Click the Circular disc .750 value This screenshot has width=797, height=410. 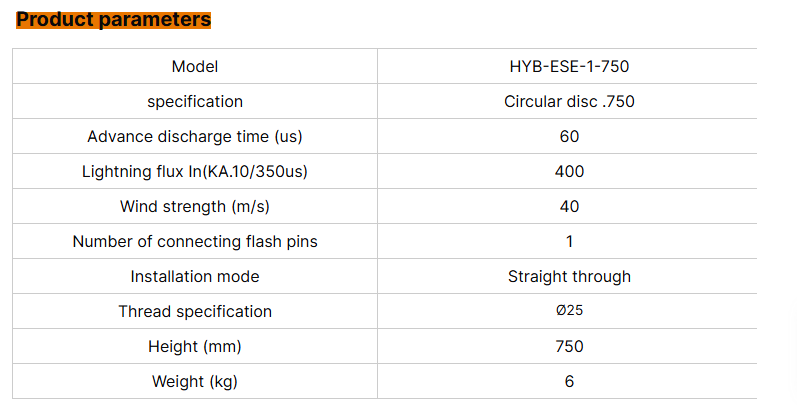[x=569, y=102]
